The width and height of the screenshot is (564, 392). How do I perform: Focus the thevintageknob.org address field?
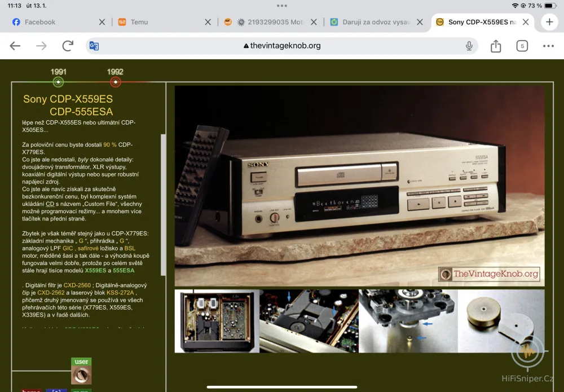click(x=281, y=46)
